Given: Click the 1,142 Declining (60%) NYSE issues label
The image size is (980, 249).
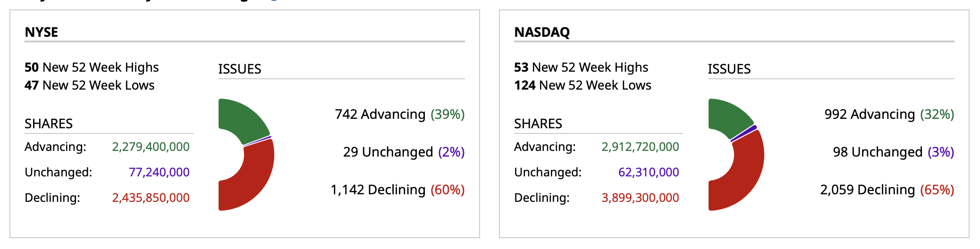Looking at the screenshot, I should click(x=397, y=190).
